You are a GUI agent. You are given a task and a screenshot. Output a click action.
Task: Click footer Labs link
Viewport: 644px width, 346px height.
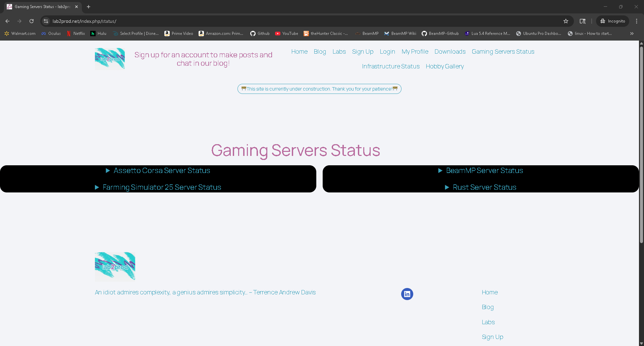click(488, 322)
